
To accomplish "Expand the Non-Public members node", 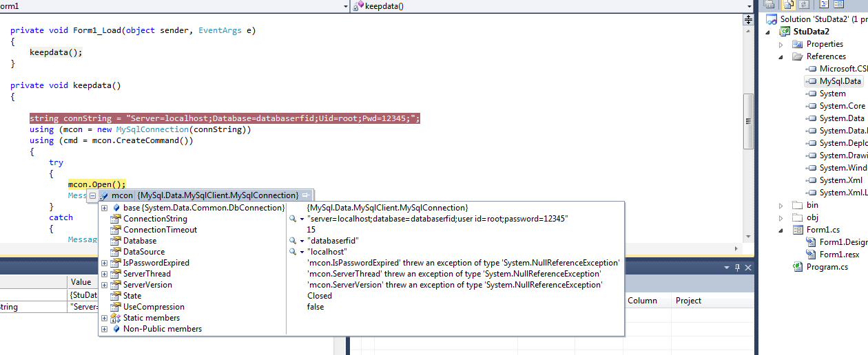I will pyautogui.click(x=104, y=329).
